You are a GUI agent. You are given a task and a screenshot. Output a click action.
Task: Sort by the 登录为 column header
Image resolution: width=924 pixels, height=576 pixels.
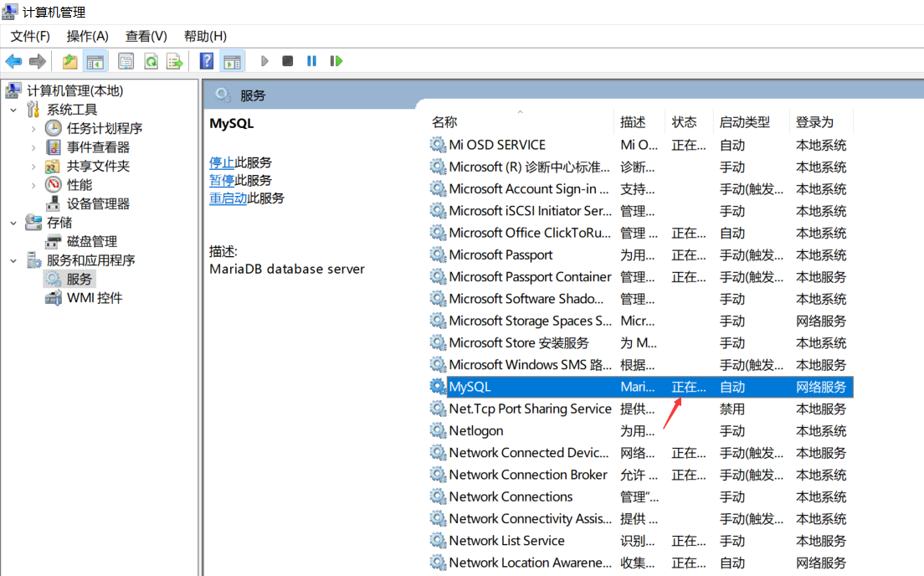[x=814, y=122]
